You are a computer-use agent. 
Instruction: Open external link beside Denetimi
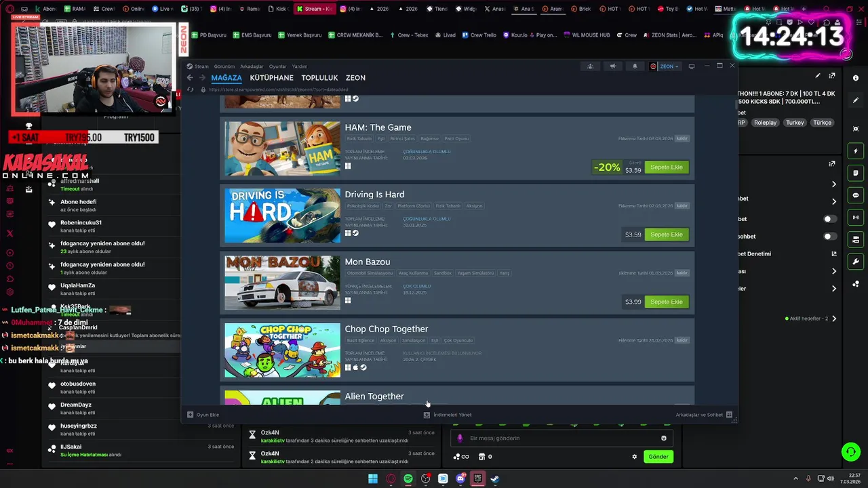[834, 253]
